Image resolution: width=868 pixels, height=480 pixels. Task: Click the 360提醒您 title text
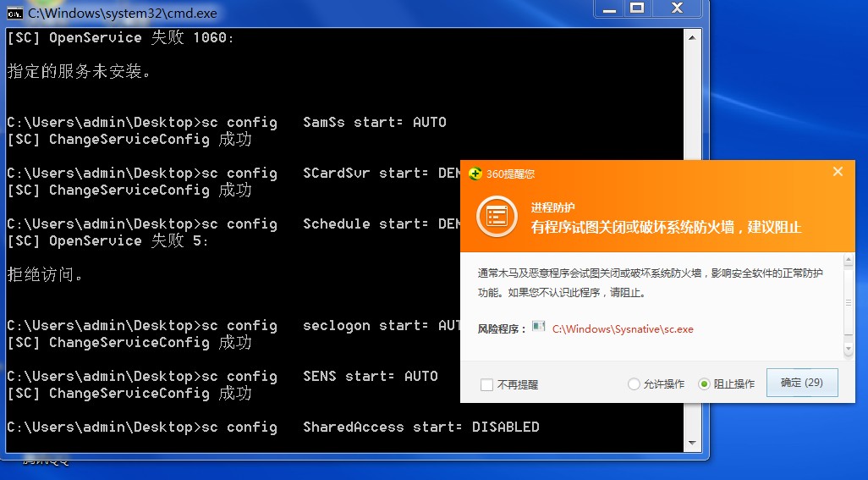coord(510,174)
